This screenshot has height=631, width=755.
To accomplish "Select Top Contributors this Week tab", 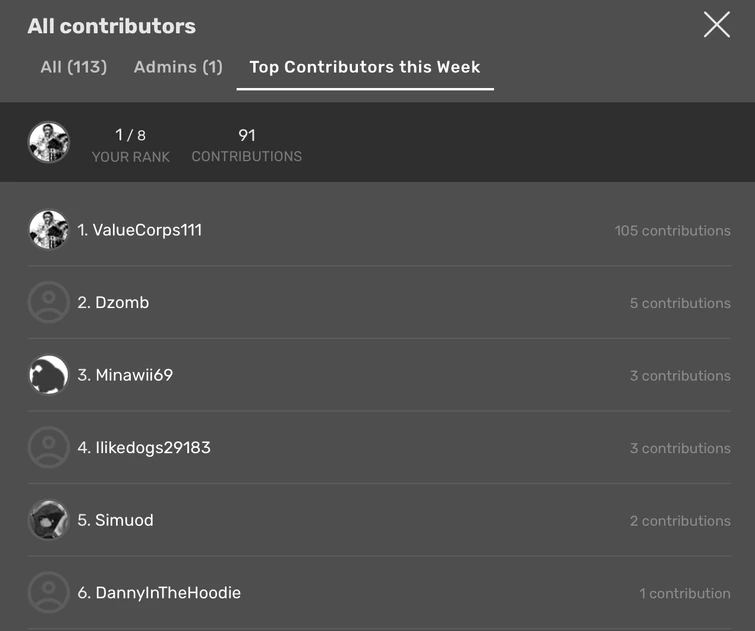I will click(x=365, y=67).
